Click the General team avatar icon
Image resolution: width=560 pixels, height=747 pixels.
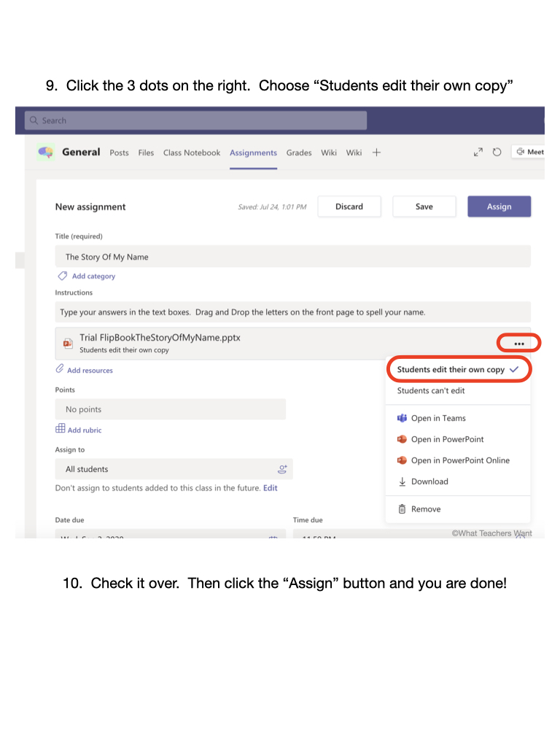46,152
